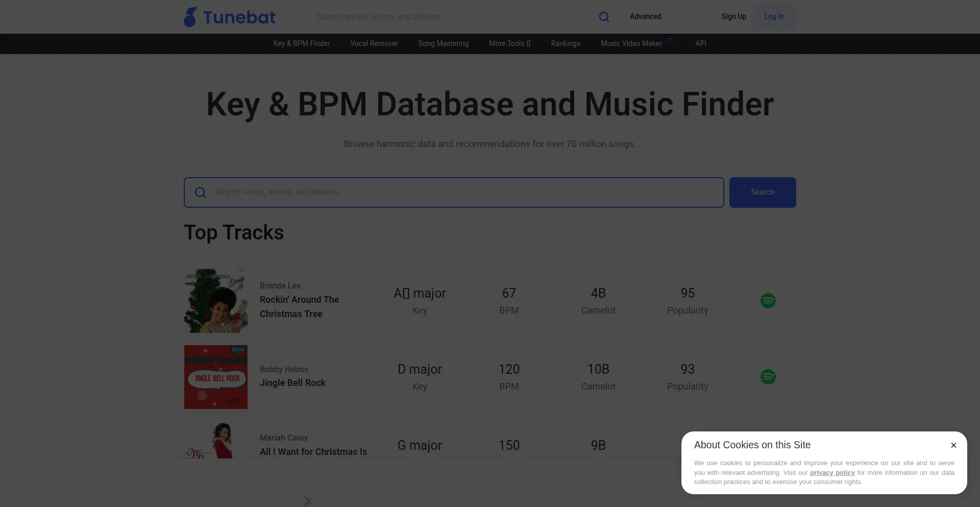980x507 pixels.
Task: Open Spotify for Rockin' Around The Christmas Tree
Action: [768, 301]
